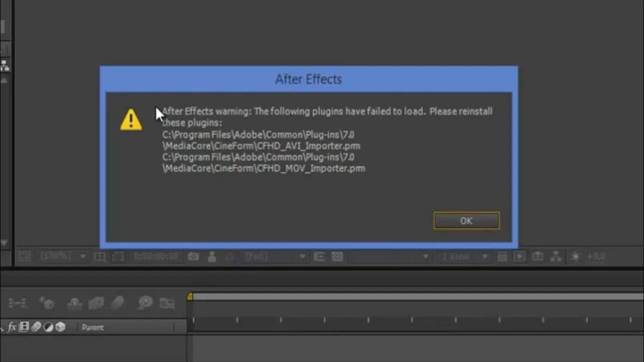644x362 pixels.
Task: Open the (100%) magnification dropdown
Action: coord(63,256)
